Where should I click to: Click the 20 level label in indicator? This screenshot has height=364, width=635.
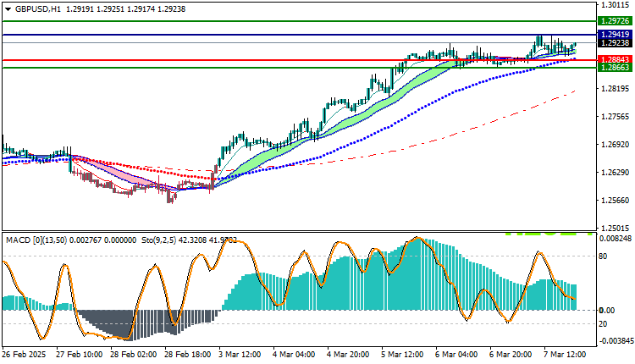[x=603, y=324]
